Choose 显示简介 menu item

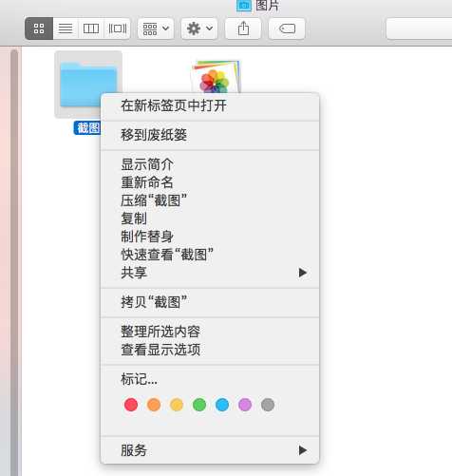point(210,164)
